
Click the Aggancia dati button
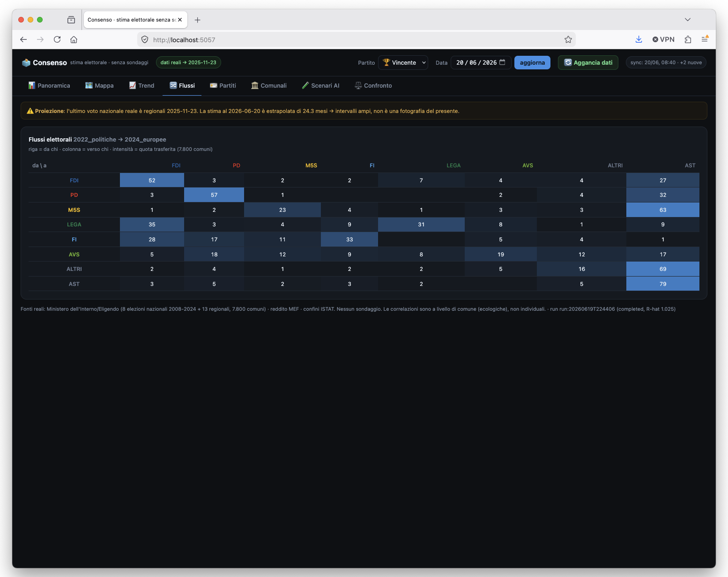click(x=588, y=63)
